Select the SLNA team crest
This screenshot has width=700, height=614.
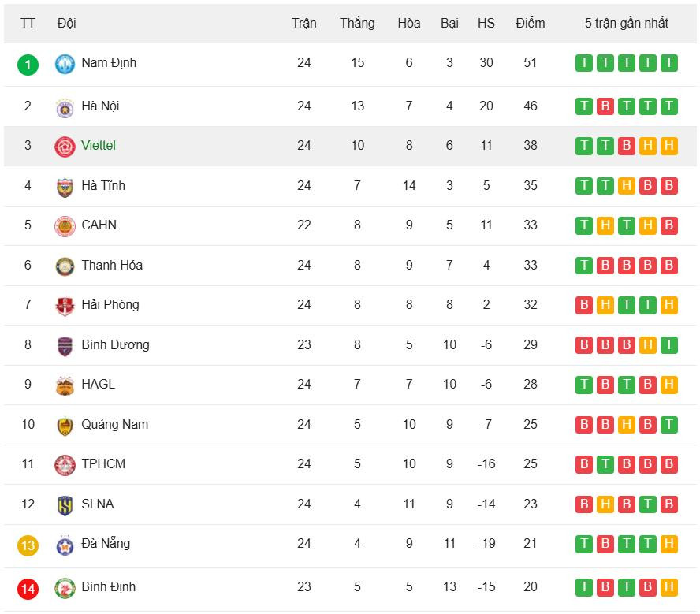(65, 504)
